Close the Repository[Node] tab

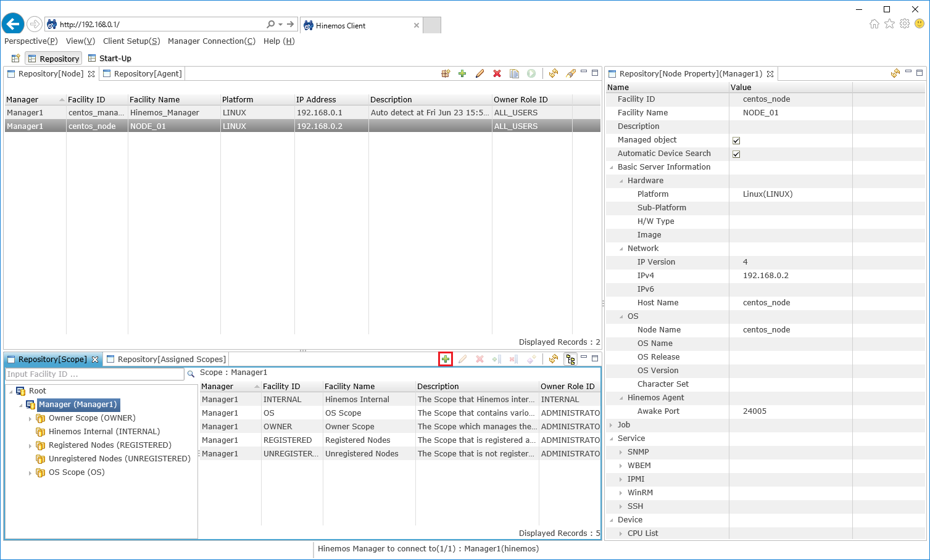coord(91,74)
